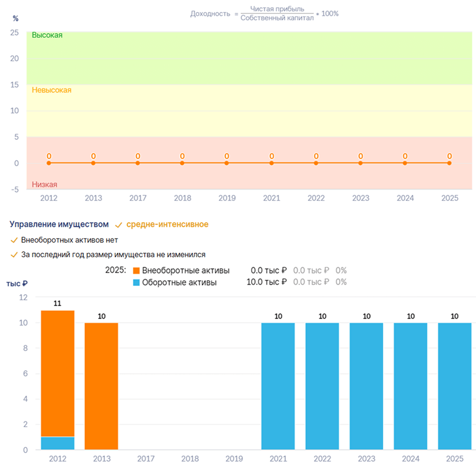Click the Внеоборотные активы legend label
The image size is (476, 466).
(x=186, y=271)
